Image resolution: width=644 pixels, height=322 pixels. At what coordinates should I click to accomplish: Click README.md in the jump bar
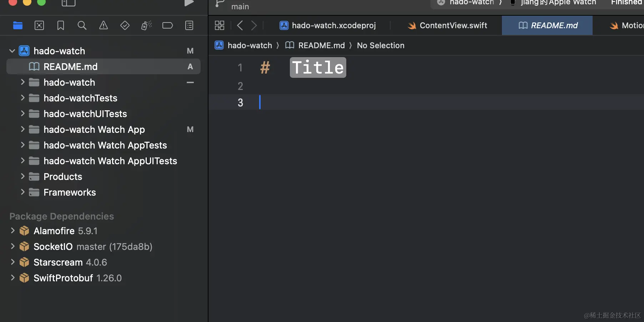(322, 45)
